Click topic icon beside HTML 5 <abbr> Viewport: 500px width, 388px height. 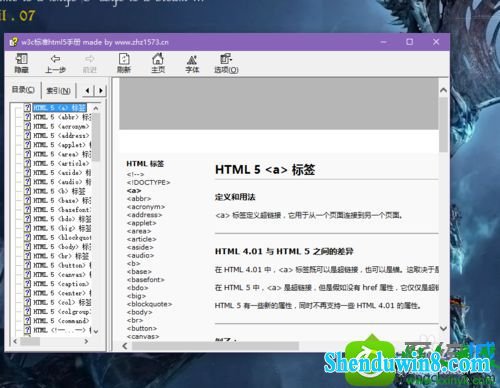point(28,117)
